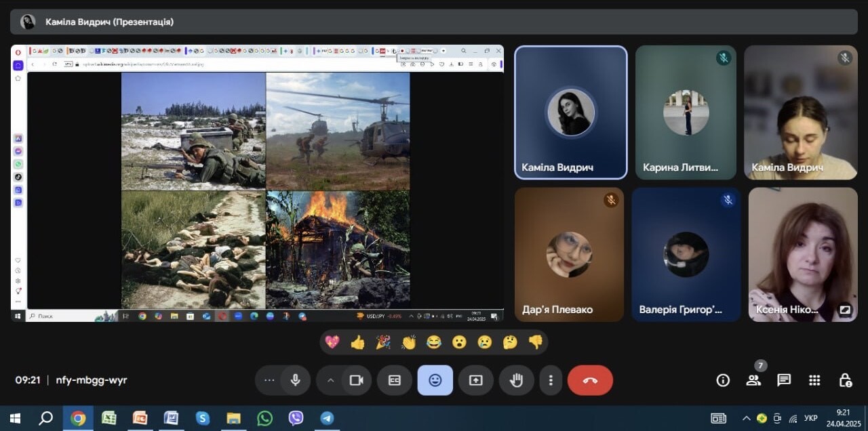Select Ксенія Ніко participant video tile
Screen dimensions: 868x431
click(x=803, y=254)
